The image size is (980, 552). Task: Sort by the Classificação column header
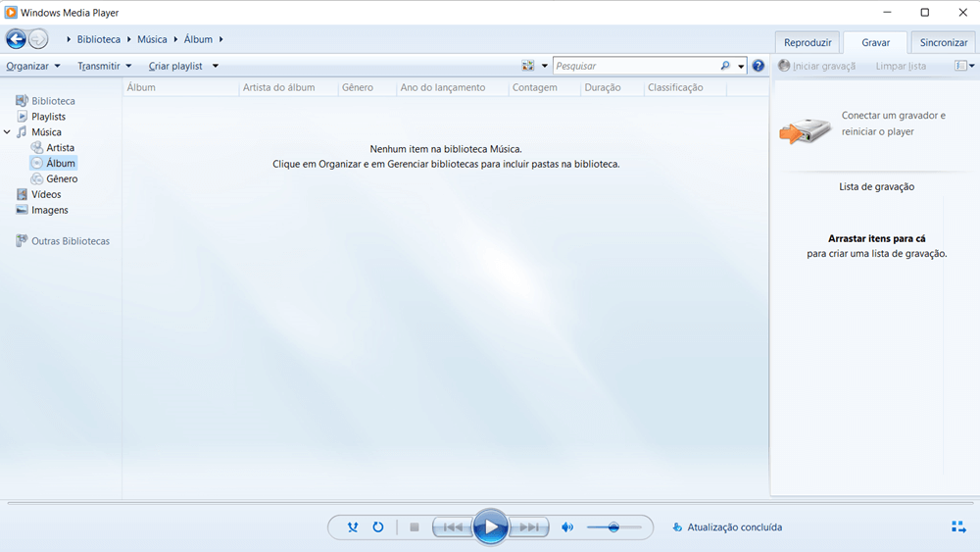point(685,87)
